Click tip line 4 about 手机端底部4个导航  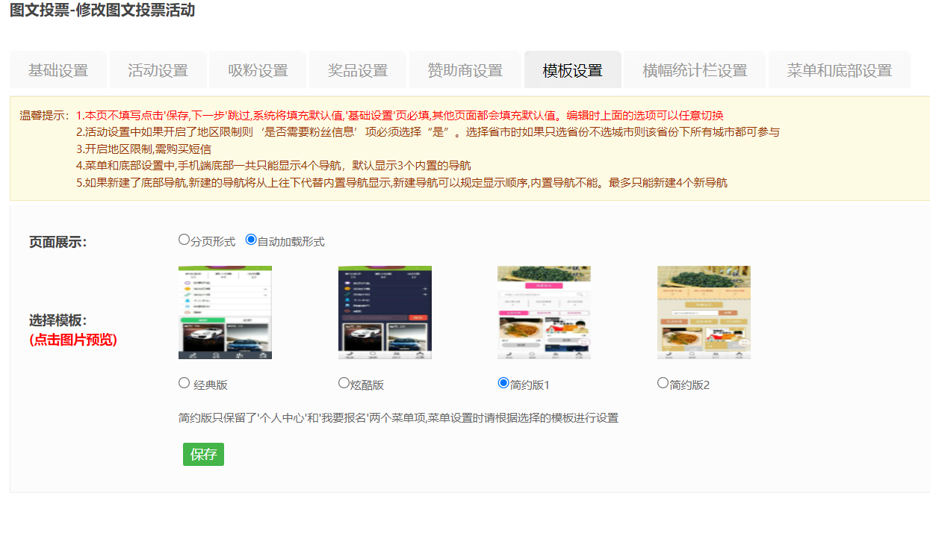coord(273,166)
